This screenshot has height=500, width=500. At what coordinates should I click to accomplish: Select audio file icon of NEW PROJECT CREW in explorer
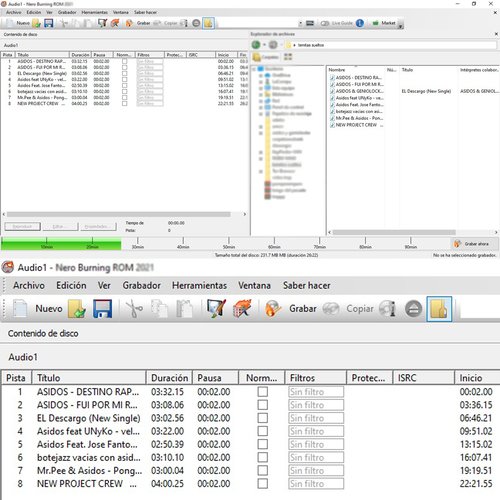[x=332, y=125]
